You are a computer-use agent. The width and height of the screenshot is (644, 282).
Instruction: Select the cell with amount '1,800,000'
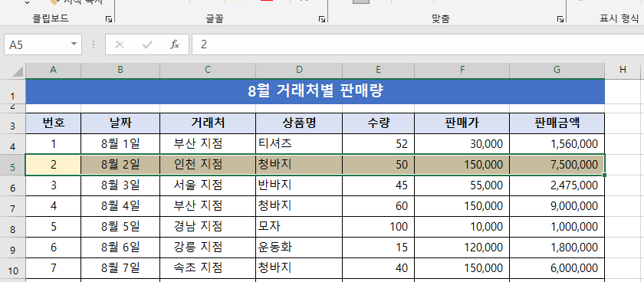tap(557, 248)
